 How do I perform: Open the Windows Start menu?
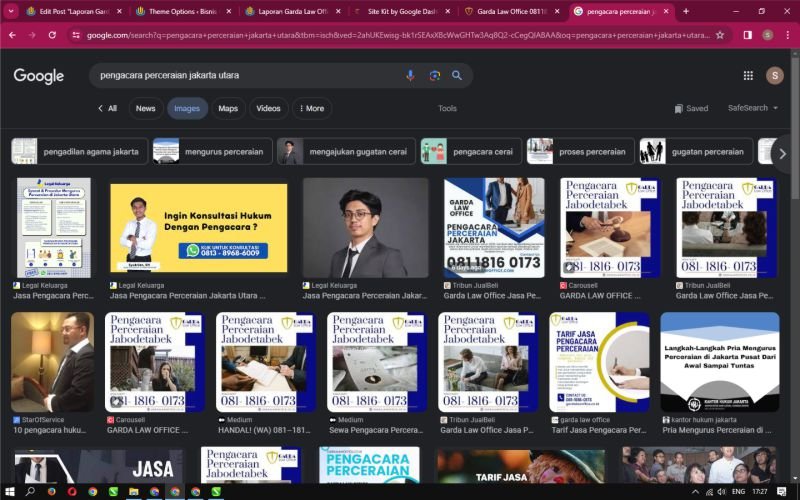[x=10, y=491]
